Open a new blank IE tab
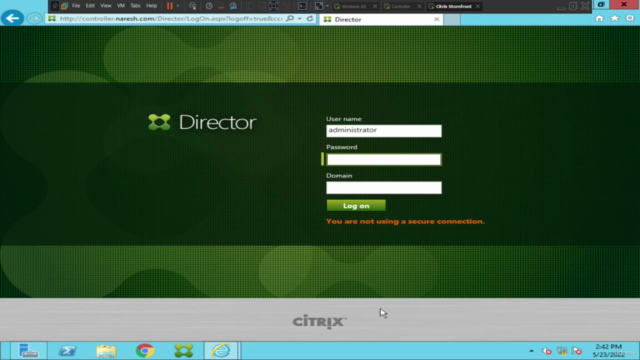The width and height of the screenshot is (640, 360). point(452,19)
